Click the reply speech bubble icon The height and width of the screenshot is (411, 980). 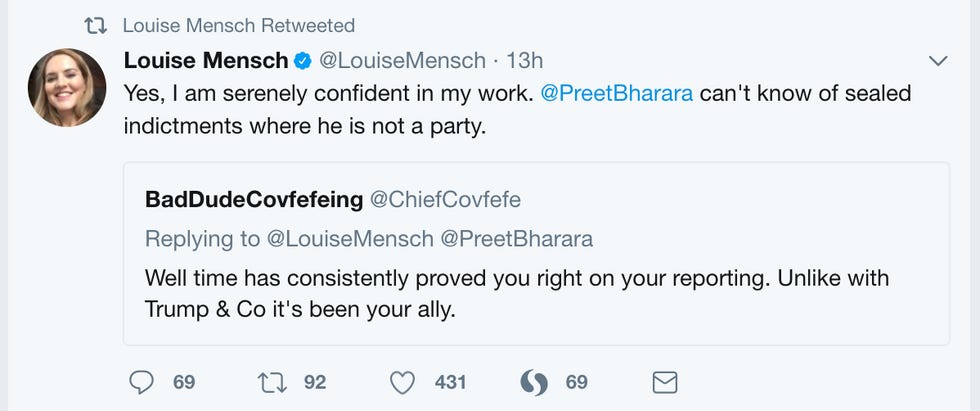143,382
